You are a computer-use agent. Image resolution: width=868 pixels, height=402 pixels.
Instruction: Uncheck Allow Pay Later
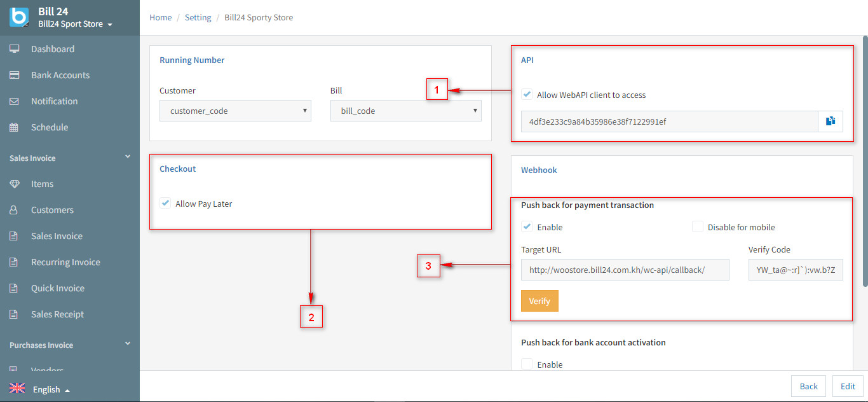pyautogui.click(x=165, y=203)
